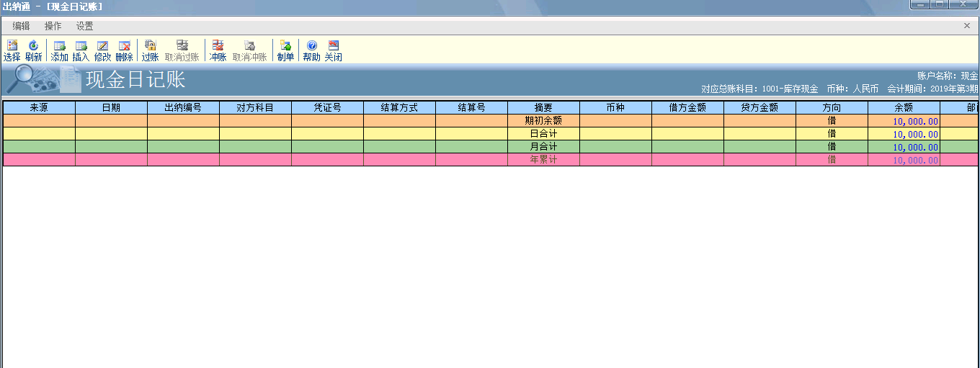Open the 编辑 menu
980x368 pixels.
[21, 26]
